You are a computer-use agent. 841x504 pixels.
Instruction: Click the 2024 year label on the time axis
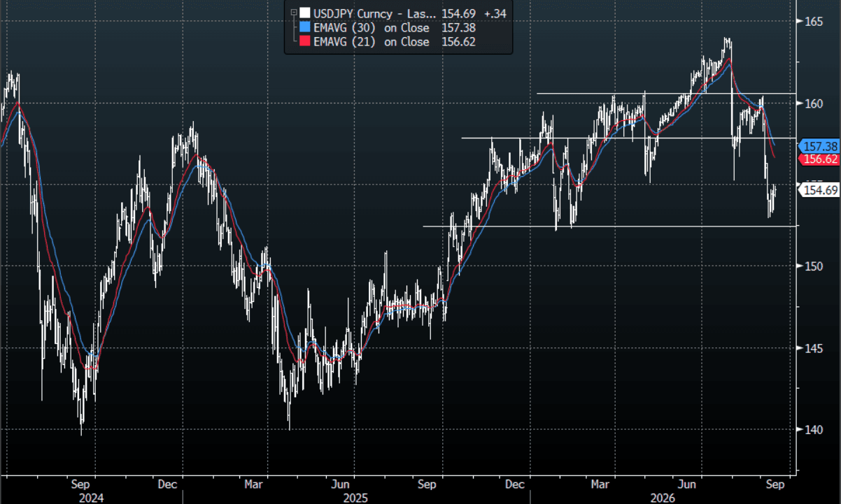click(91, 497)
